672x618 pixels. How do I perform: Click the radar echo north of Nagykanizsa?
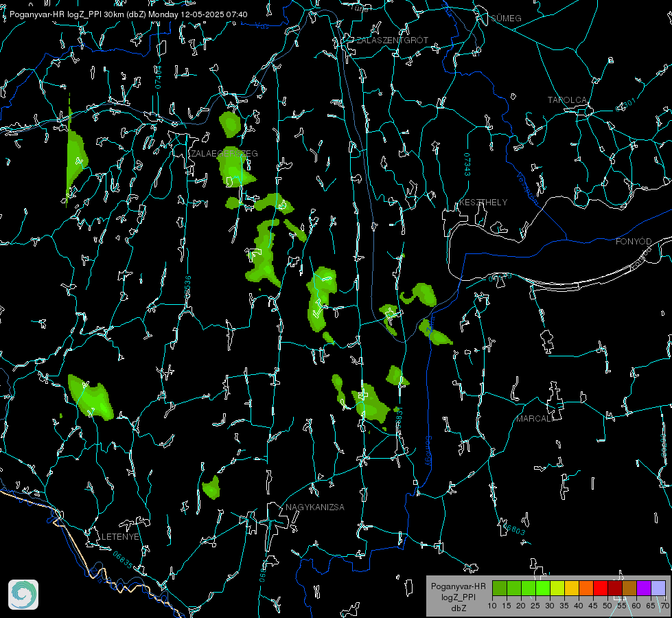click(x=211, y=488)
